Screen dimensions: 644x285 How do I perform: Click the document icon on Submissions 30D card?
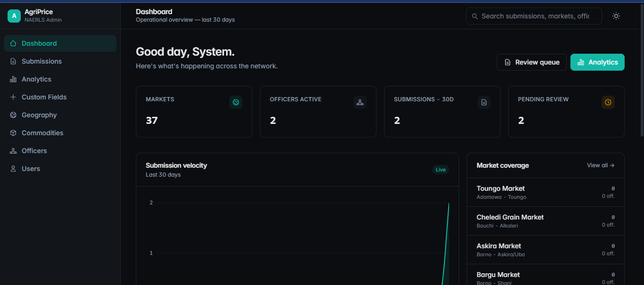pos(484,102)
